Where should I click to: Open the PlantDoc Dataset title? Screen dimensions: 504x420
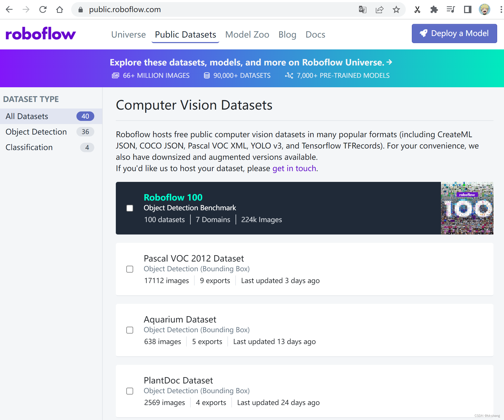point(178,380)
